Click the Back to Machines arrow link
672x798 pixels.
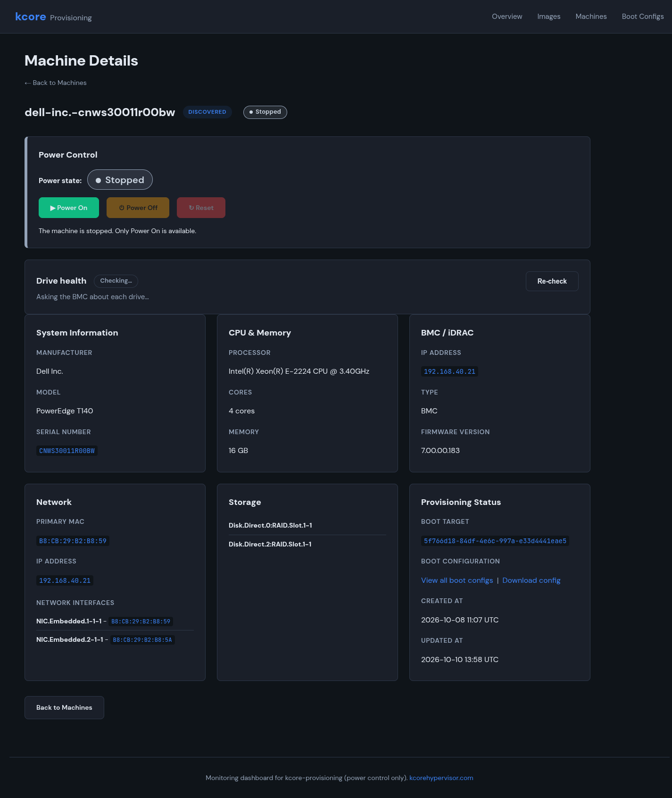click(56, 83)
